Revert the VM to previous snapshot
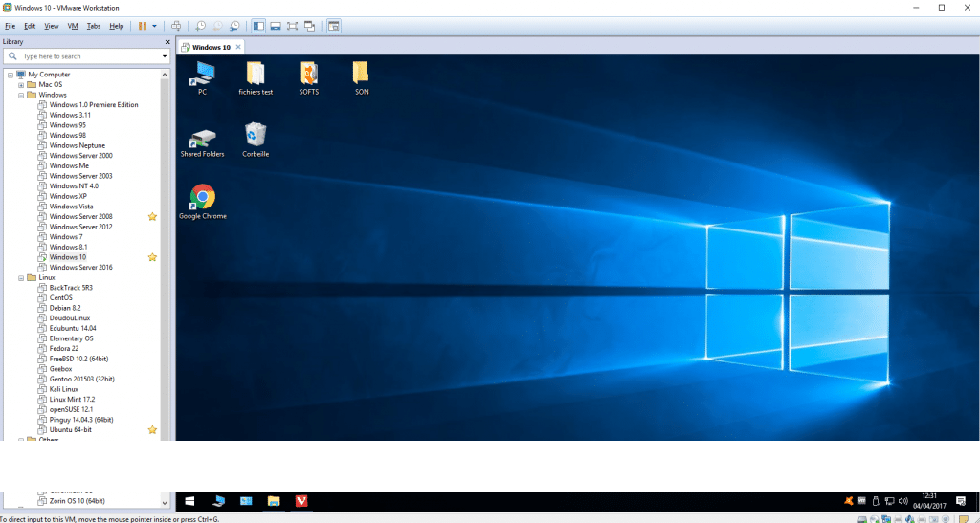 pyautogui.click(x=217, y=26)
